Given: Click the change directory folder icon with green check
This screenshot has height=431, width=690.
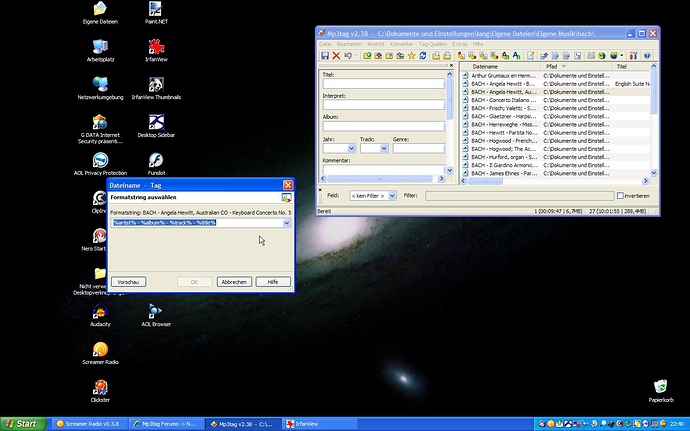Looking at the screenshot, I should click(367, 55).
